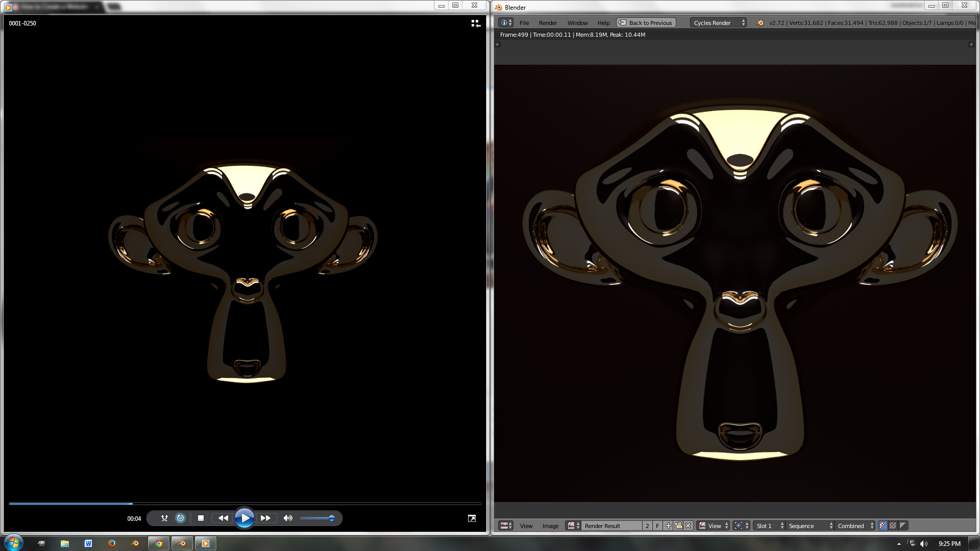
Task: Fast forward the video in the media player
Action: click(x=266, y=518)
